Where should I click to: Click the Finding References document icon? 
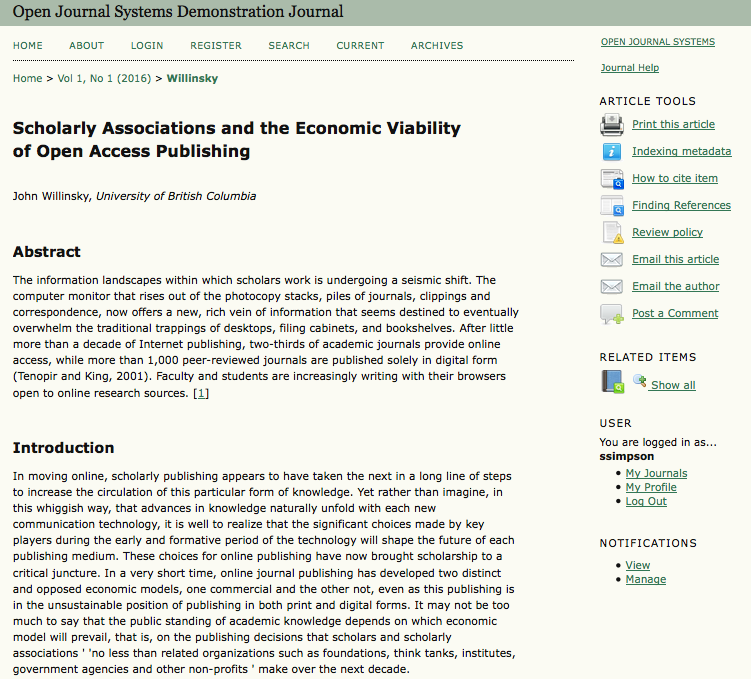click(x=611, y=206)
